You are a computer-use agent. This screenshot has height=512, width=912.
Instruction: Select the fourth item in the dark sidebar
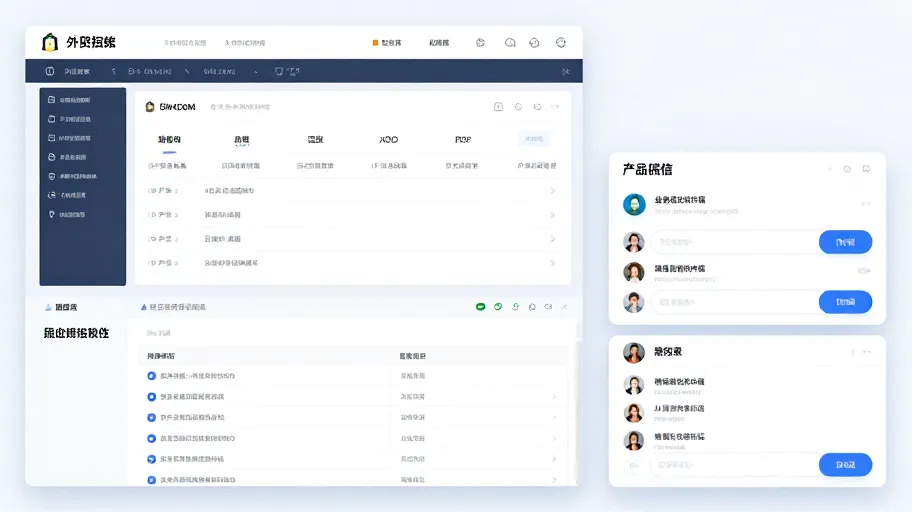tap(67, 157)
